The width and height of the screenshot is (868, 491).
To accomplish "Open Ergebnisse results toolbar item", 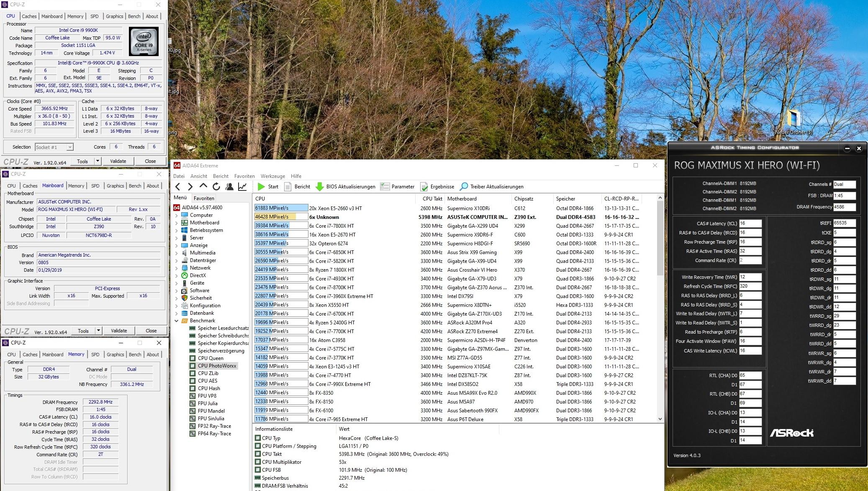I will pos(437,187).
